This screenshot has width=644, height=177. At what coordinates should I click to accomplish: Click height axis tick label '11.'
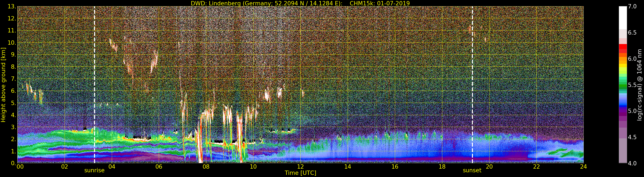point(12,31)
